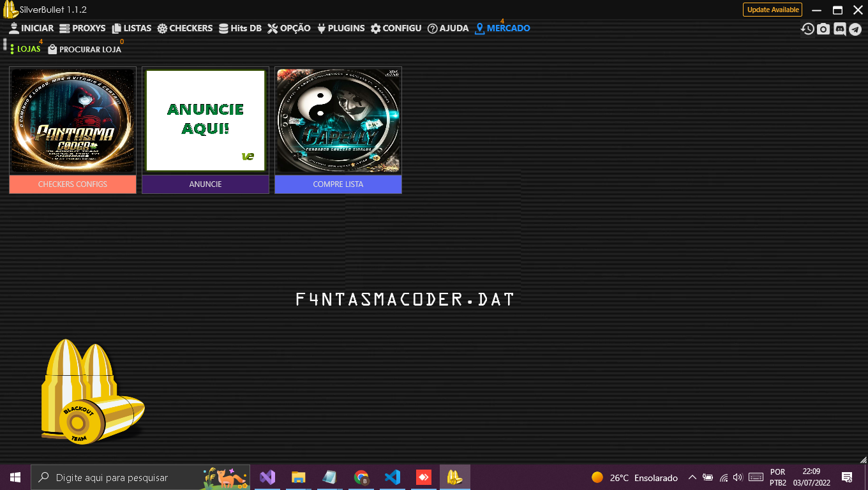Screen dimensions: 868x490
Task: Open the LOJAS section showing 4 items
Action: pyautogui.click(x=26, y=48)
